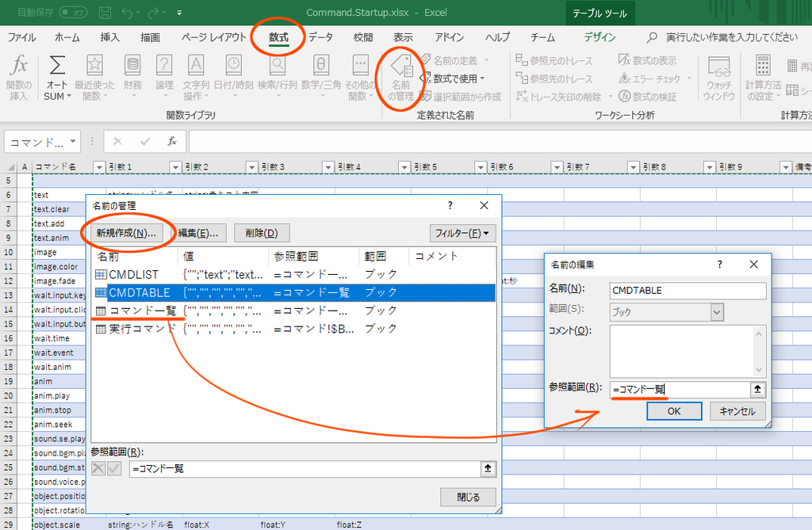Click the comment scrollbar in Edit Name dialog
Screen dimensions: 812x530
click(759, 352)
